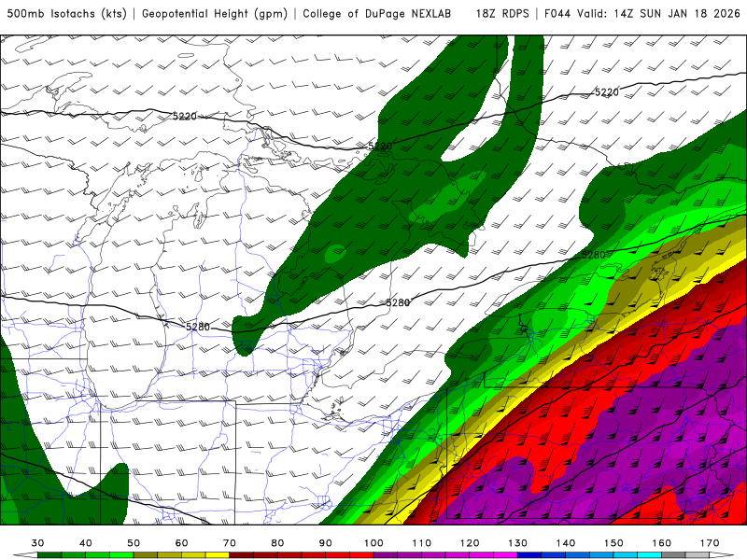Screen dimensions: 747x560
Task: Click the legend value 160
Action: pyautogui.click(x=662, y=543)
